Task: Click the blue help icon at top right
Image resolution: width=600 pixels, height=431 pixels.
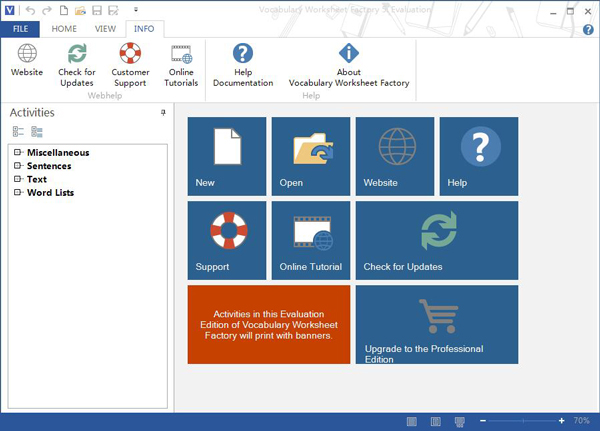Action: click(x=588, y=29)
